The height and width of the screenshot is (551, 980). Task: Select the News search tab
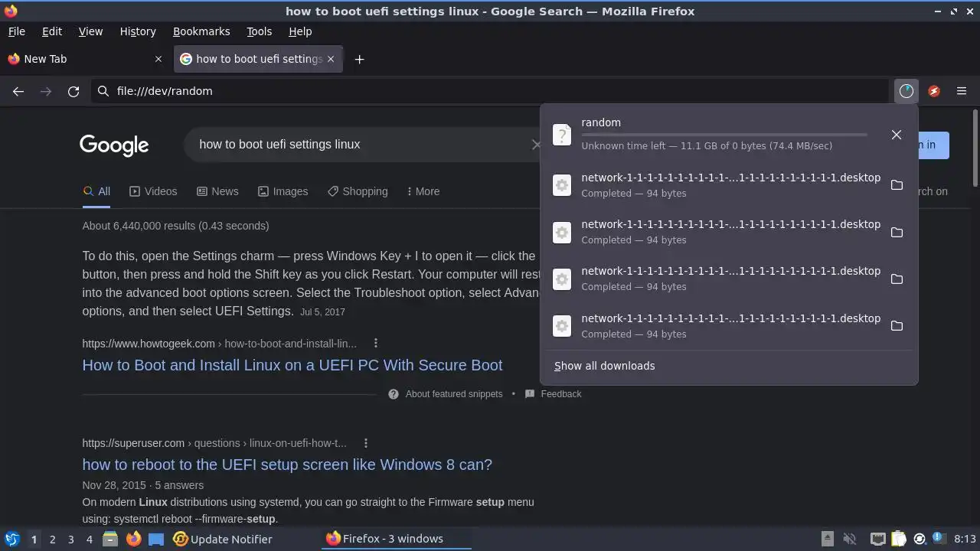click(217, 191)
